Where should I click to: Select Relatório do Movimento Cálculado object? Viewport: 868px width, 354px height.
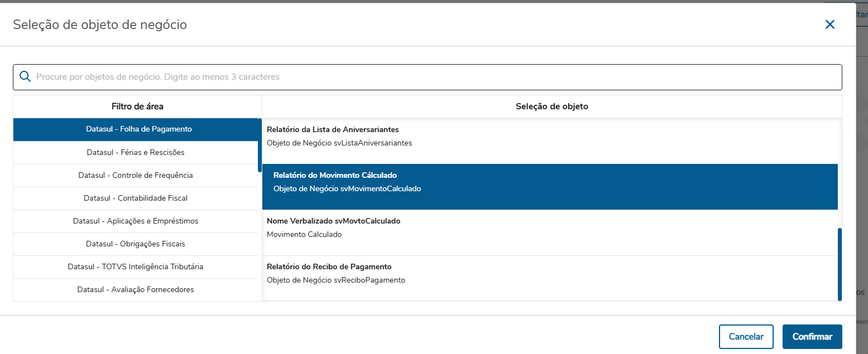[x=550, y=182]
